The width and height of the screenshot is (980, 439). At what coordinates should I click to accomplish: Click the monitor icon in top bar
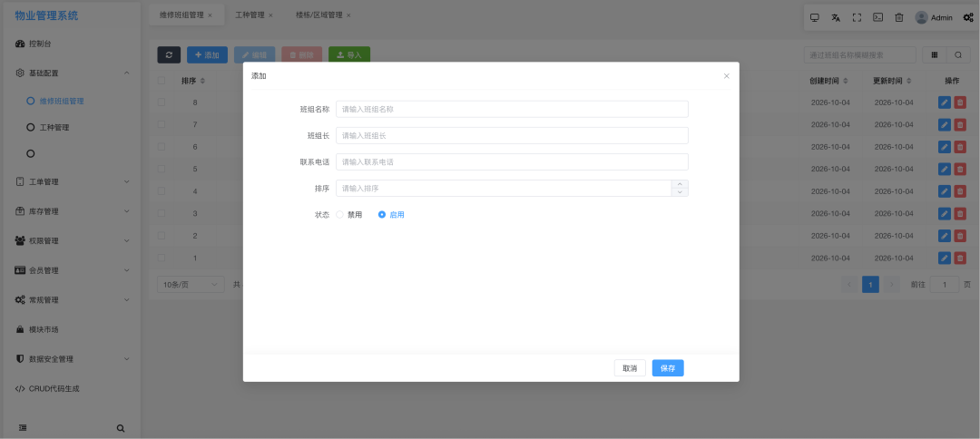814,17
